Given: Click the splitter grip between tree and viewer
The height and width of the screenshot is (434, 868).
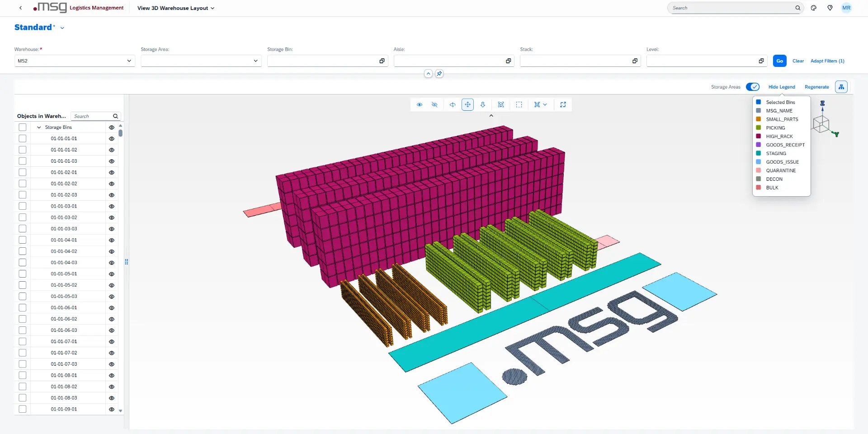Looking at the screenshot, I should (x=127, y=262).
